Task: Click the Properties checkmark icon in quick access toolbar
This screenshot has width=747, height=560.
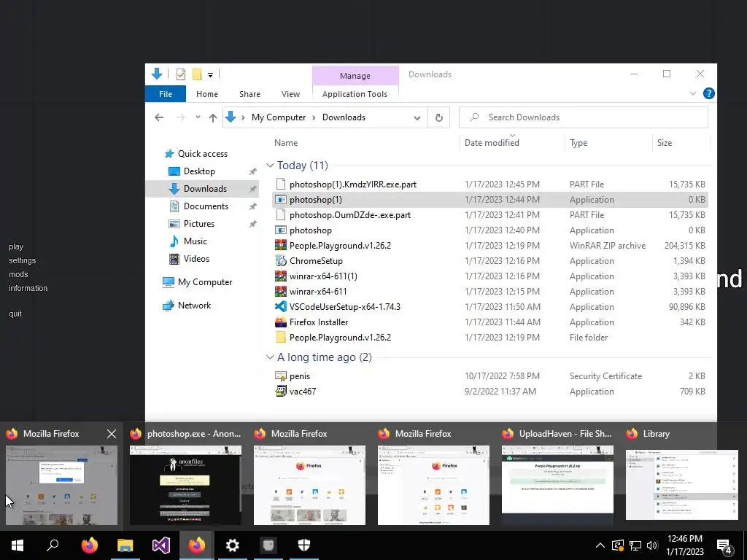Action: tap(181, 74)
